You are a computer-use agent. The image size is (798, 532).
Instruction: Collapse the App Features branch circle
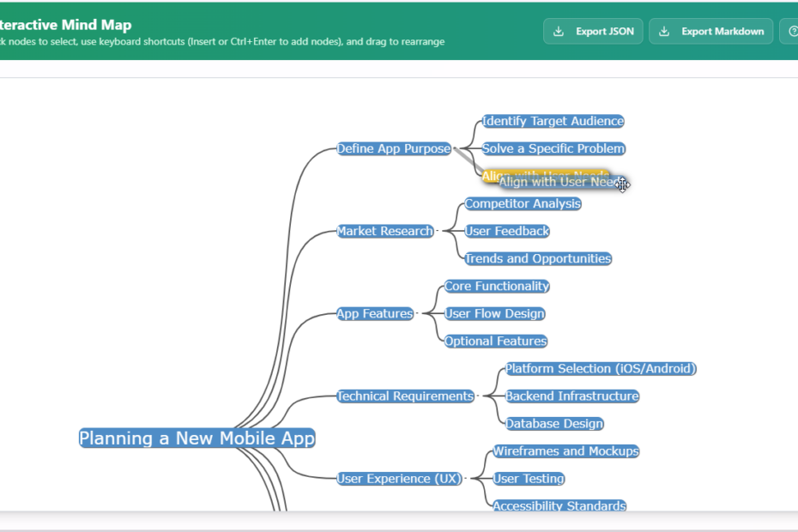pos(420,314)
